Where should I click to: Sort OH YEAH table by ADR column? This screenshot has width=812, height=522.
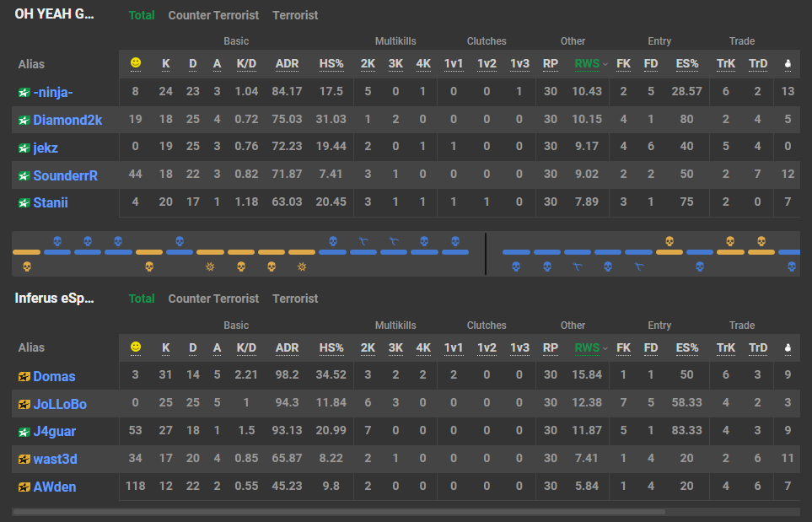[x=287, y=64]
